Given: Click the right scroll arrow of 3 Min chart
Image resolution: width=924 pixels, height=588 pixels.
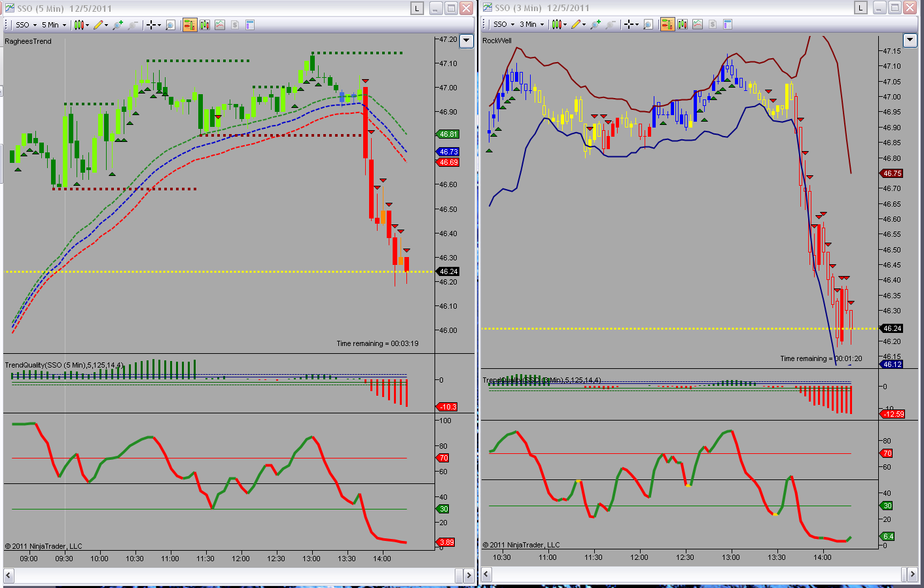Looking at the screenshot, I should 912,574.
